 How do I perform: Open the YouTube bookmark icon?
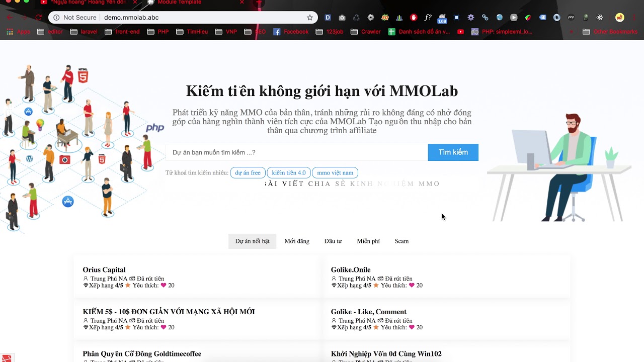[461, 32]
